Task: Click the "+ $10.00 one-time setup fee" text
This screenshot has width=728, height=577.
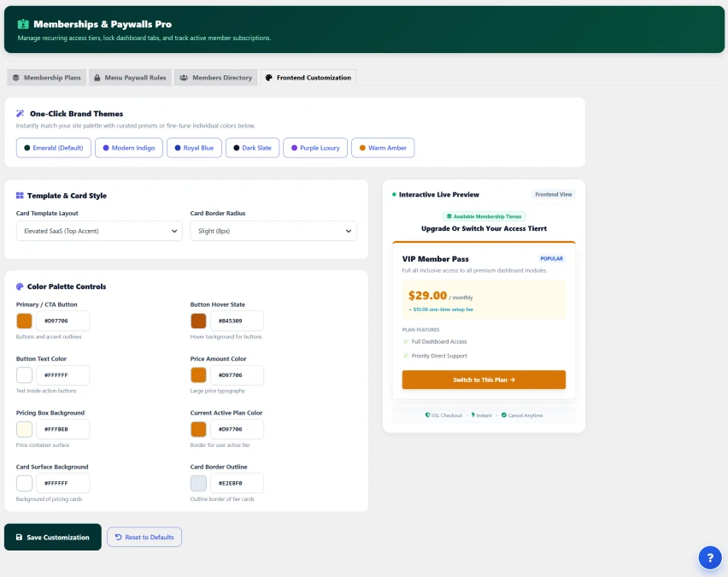Action: [441, 309]
